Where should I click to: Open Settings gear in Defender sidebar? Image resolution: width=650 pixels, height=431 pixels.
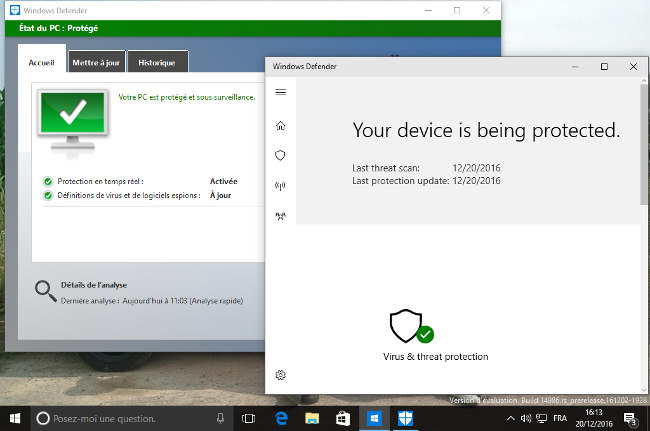[281, 375]
